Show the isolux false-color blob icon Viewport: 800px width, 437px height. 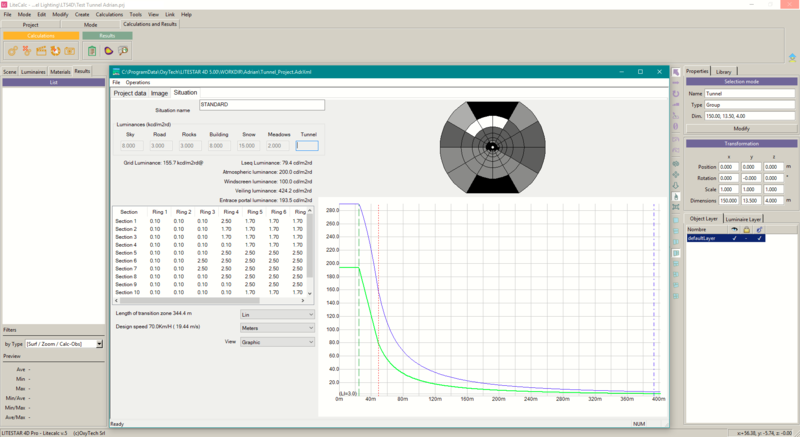click(x=108, y=50)
